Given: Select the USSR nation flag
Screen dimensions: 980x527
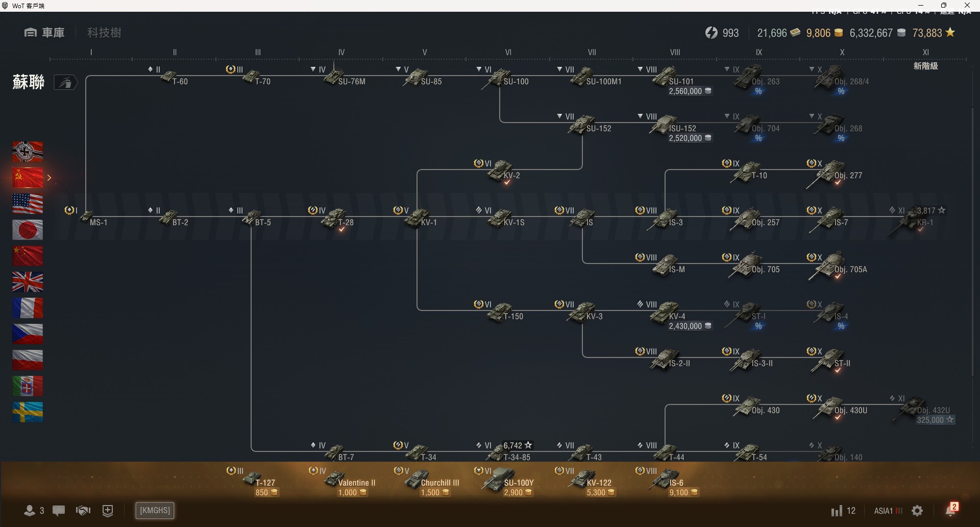Looking at the screenshot, I should pyautogui.click(x=28, y=178).
